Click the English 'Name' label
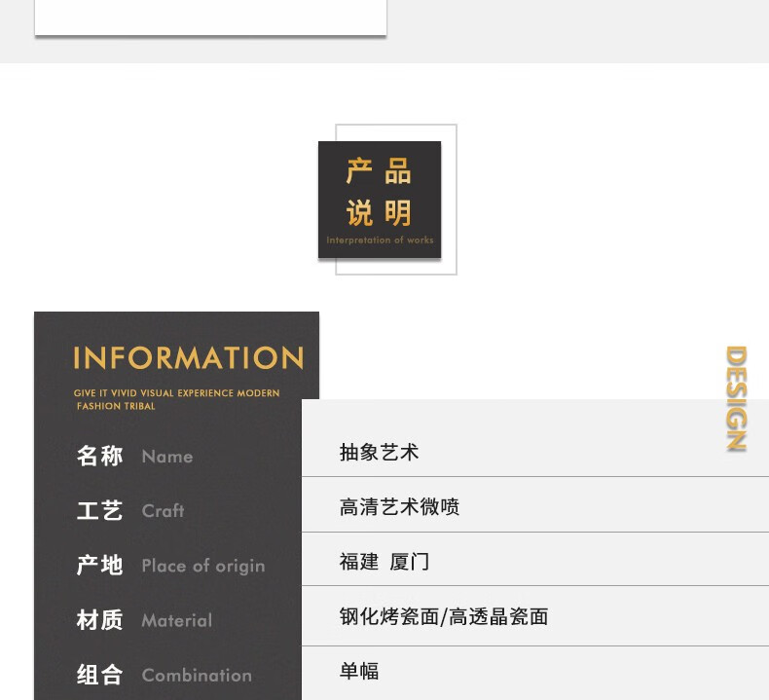The width and height of the screenshot is (769, 700). point(167,457)
